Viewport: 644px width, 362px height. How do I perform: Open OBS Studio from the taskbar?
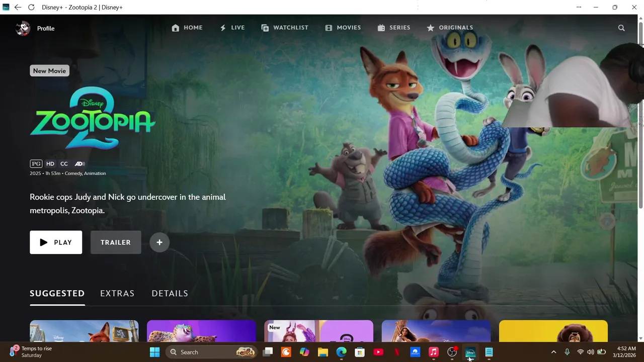tap(452, 352)
